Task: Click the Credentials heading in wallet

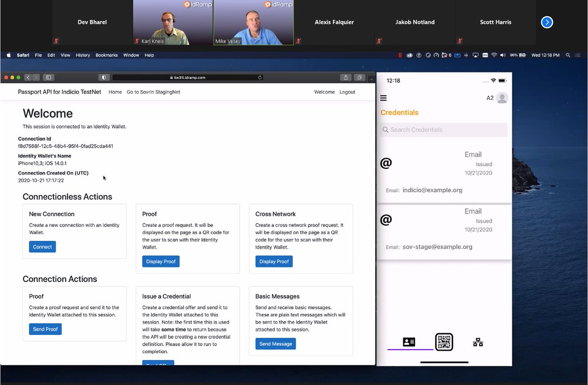Action: point(399,112)
